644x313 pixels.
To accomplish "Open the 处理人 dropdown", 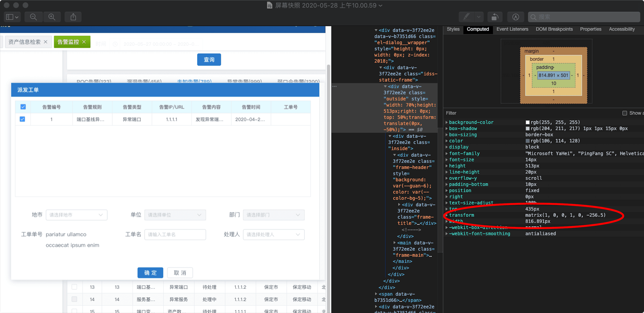I will click(x=273, y=235).
